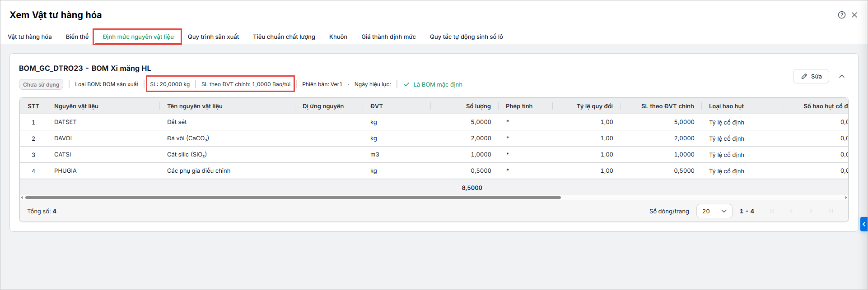This screenshot has height=290, width=868.
Task: Switch to the Biến thể tab
Action: tap(77, 37)
